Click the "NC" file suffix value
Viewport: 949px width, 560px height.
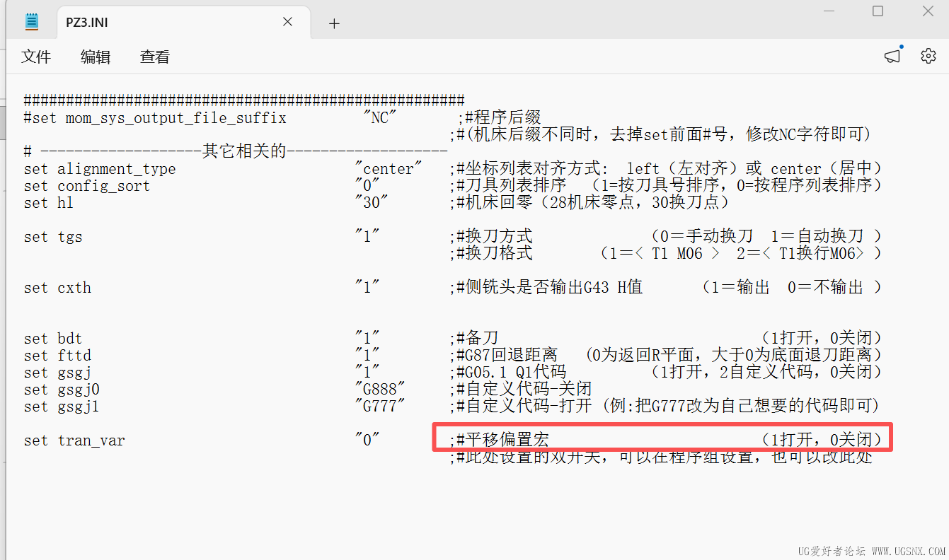(x=380, y=117)
